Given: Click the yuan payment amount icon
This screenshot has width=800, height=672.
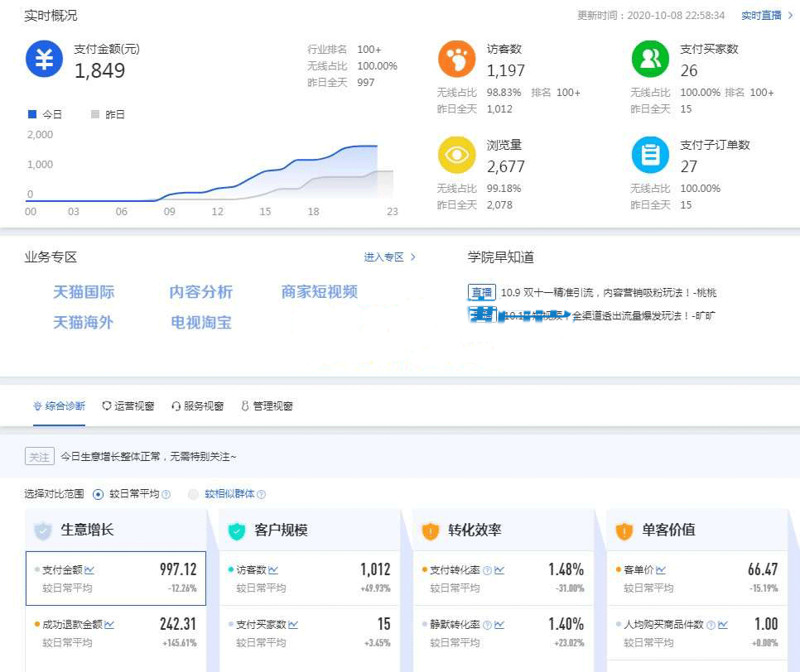Looking at the screenshot, I should click(x=44, y=60).
